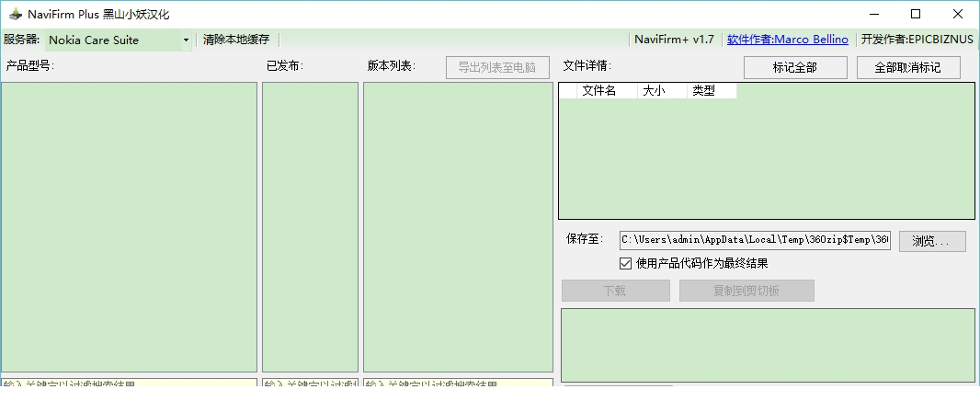The width and height of the screenshot is (980, 401).
Task: Close the NaviFirm Plus window
Action: [958, 14]
